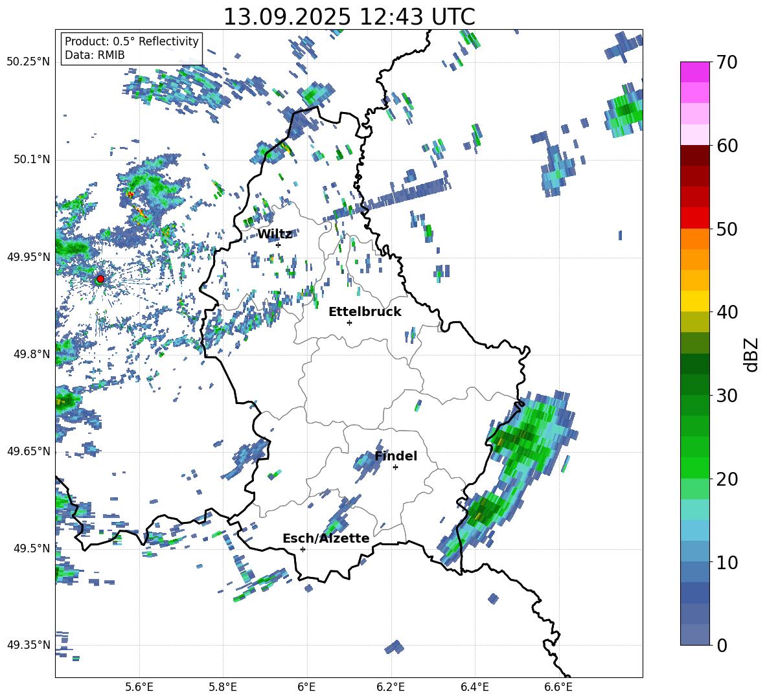Click the 70 tick on colorbar

pos(727,63)
